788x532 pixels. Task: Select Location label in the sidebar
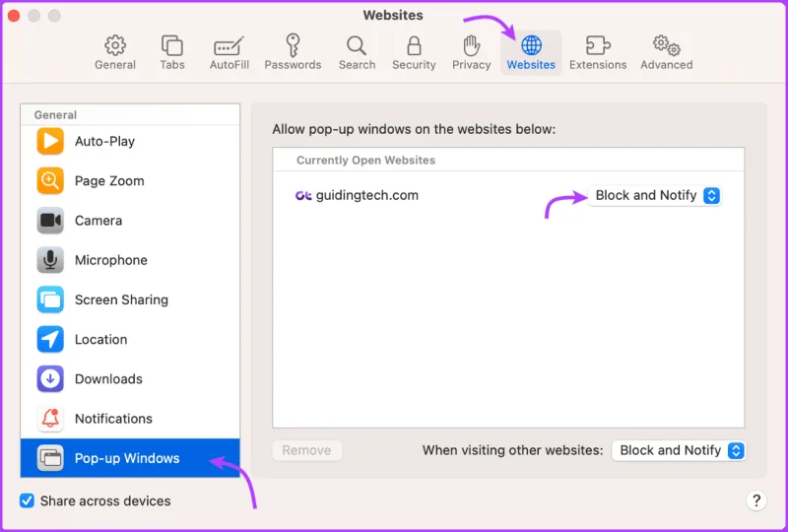[x=101, y=340]
